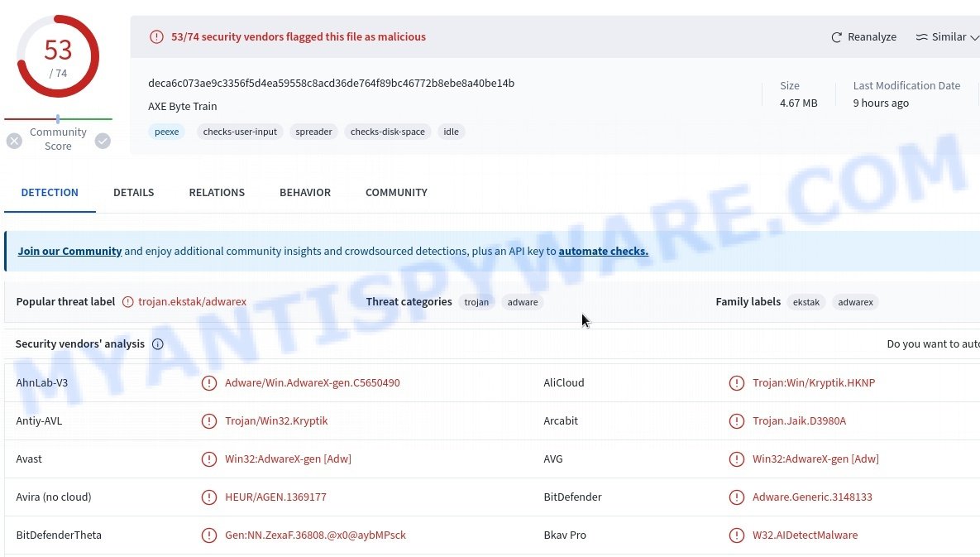Viewport: 980px width, 557px height.
Task: Click the AhnLab-V3 vendor name
Action: click(42, 382)
